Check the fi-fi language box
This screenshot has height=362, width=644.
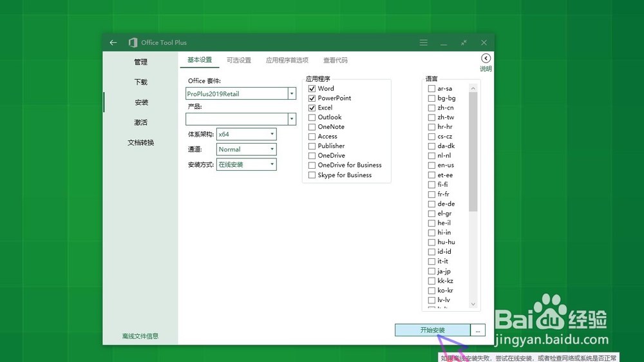click(x=431, y=184)
